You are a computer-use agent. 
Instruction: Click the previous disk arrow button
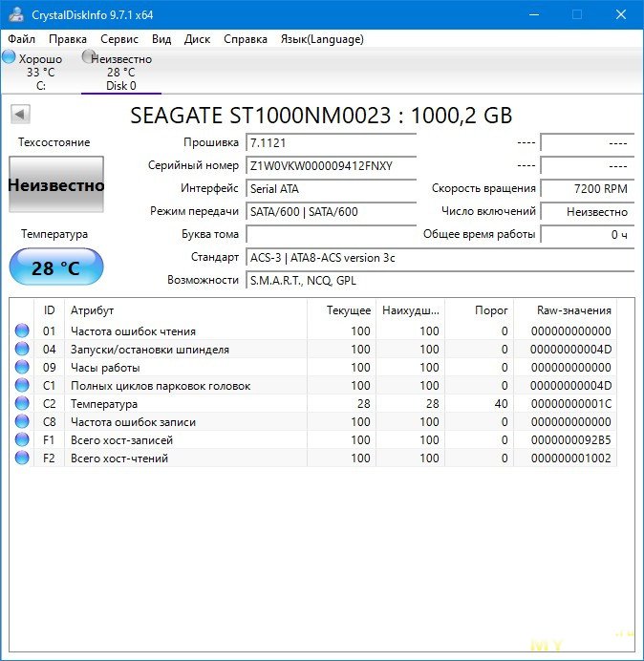pyautogui.click(x=20, y=115)
